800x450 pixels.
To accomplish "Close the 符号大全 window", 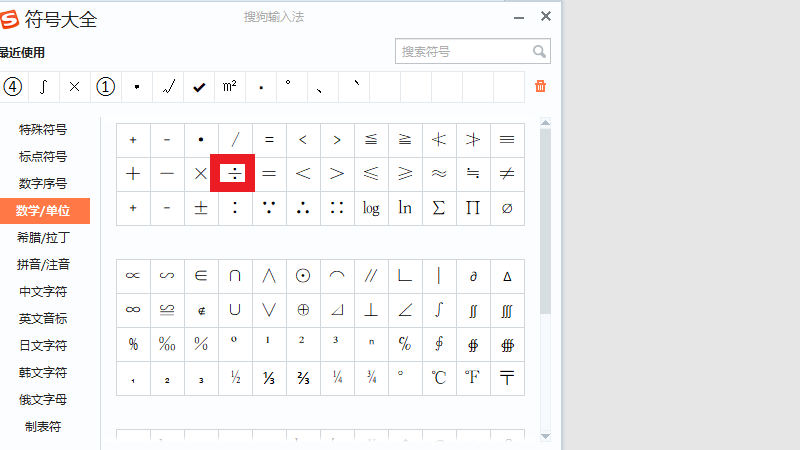I will (546, 16).
